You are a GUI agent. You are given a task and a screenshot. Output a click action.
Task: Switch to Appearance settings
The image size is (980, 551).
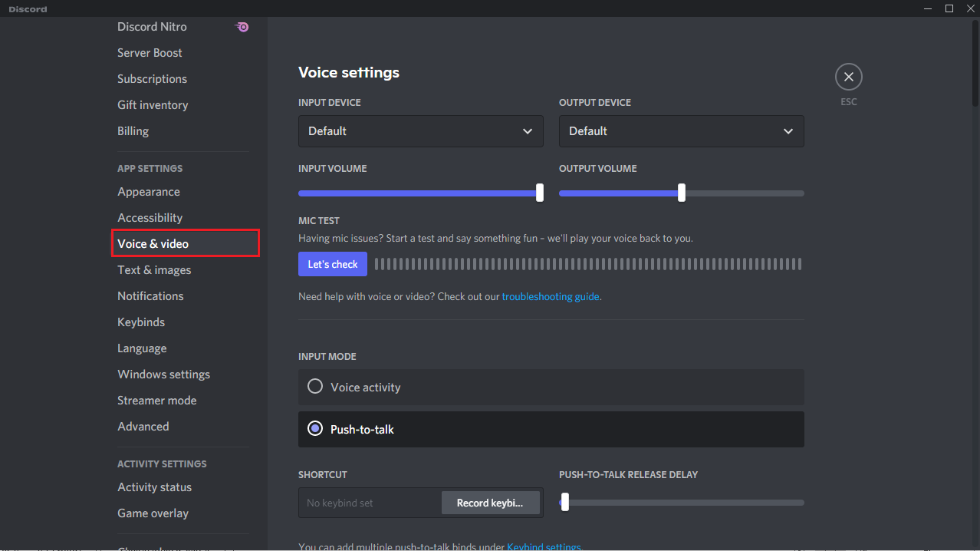click(x=149, y=191)
